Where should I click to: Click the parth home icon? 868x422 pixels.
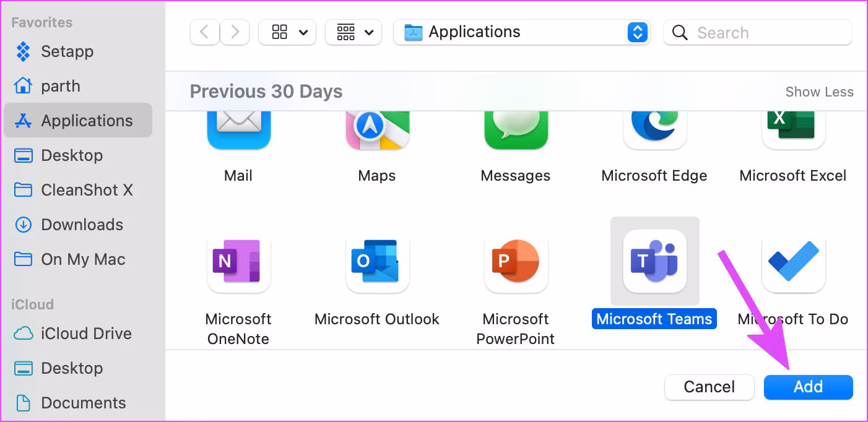point(23,86)
